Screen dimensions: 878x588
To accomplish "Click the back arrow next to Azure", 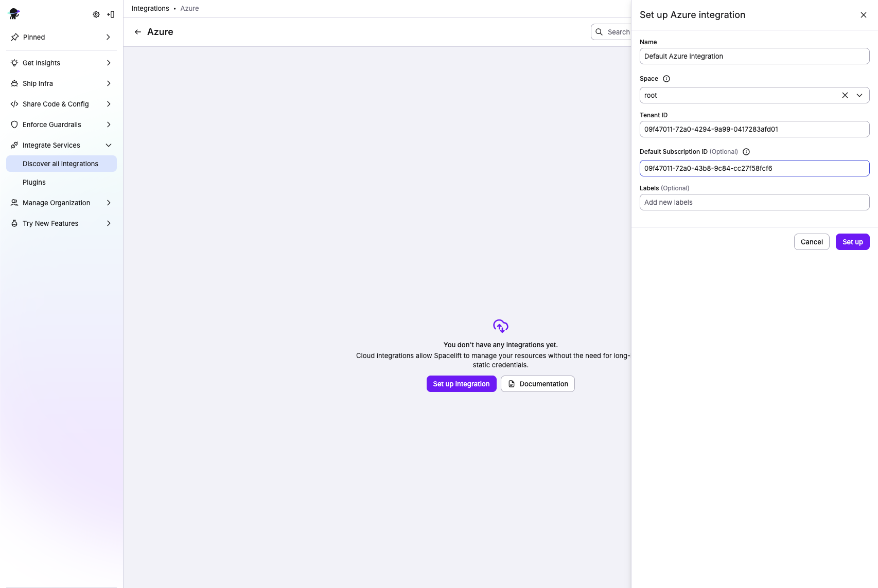I will point(137,31).
